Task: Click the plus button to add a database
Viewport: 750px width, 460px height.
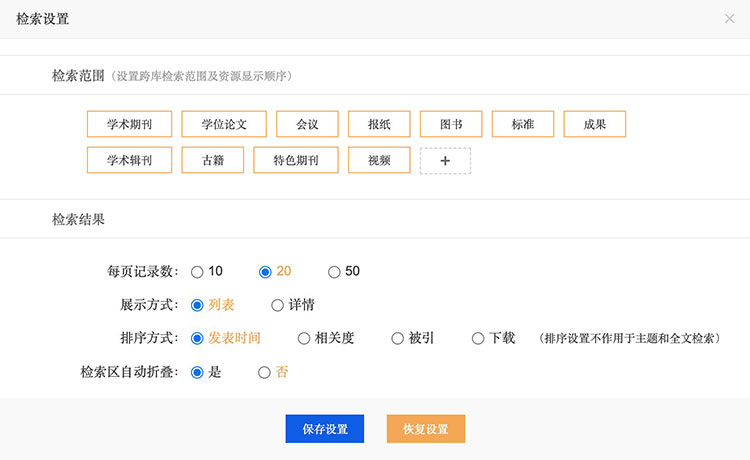Action: (x=445, y=161)
